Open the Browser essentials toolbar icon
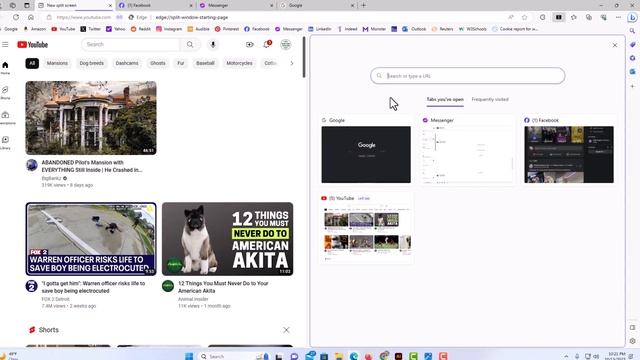This screenshot has height=360, width=640. click(x=604, y=17)
